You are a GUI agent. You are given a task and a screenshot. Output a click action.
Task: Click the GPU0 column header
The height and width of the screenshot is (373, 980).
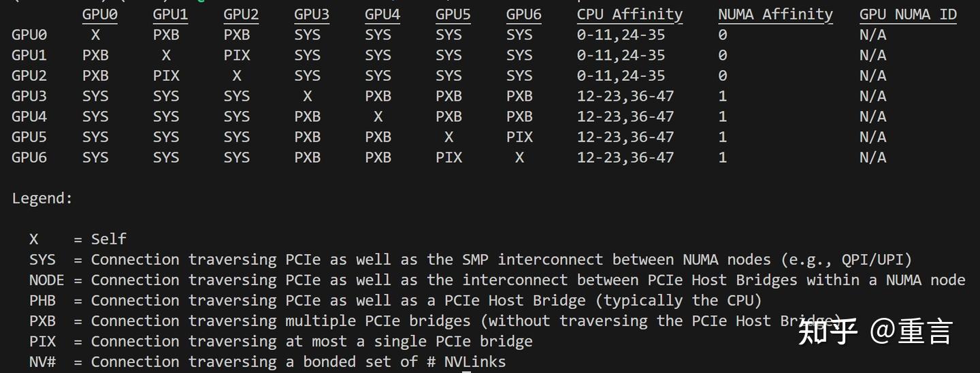[99, 14]
